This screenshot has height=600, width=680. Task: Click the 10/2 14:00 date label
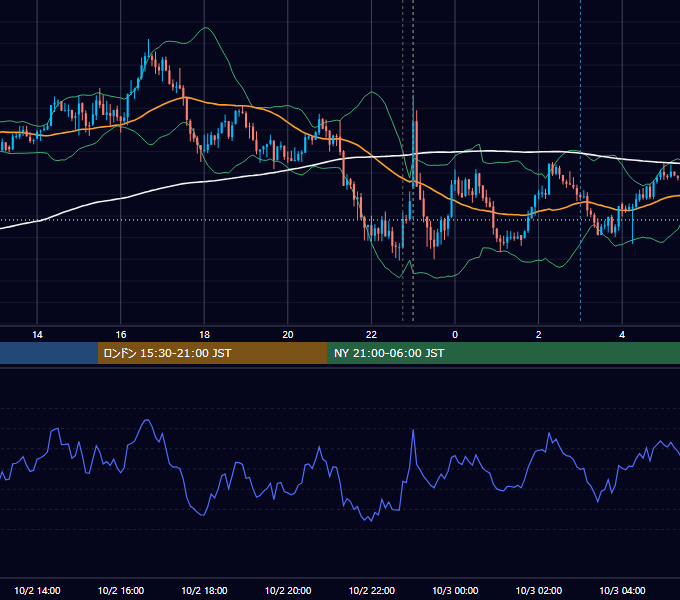37,590
